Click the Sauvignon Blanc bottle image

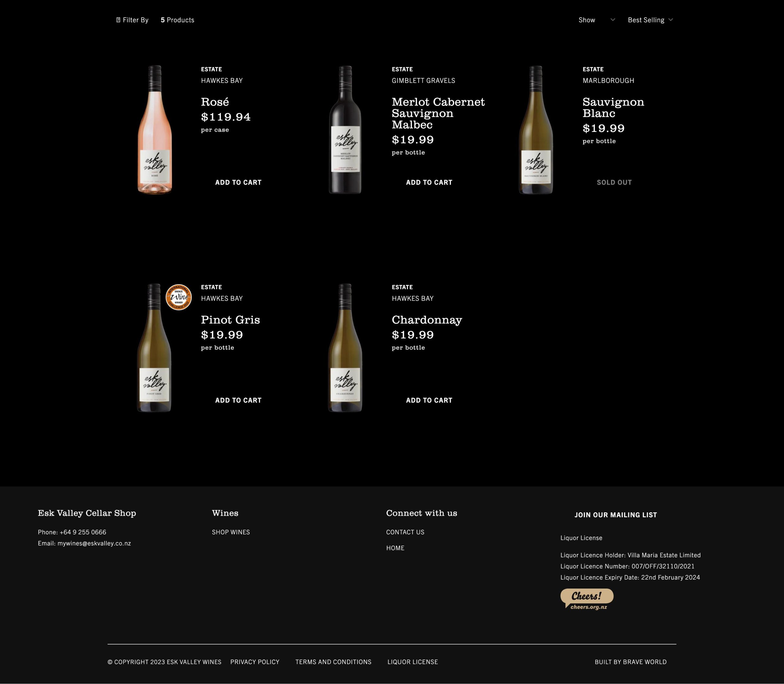coord(536,130)
